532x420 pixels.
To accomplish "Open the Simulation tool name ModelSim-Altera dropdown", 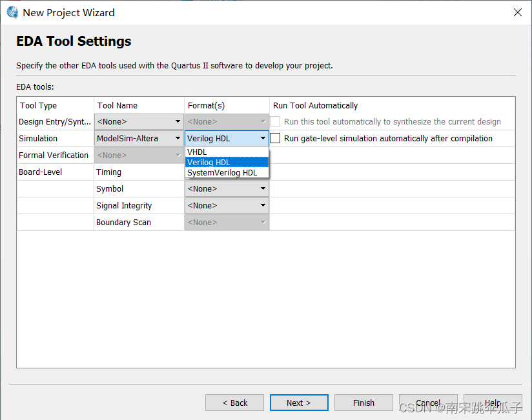I will 139,138.
